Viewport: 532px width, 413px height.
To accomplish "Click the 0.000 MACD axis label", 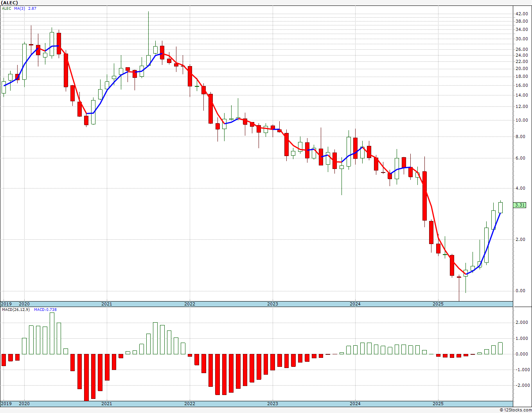I will pyautogui.click(x=521, y=354).
